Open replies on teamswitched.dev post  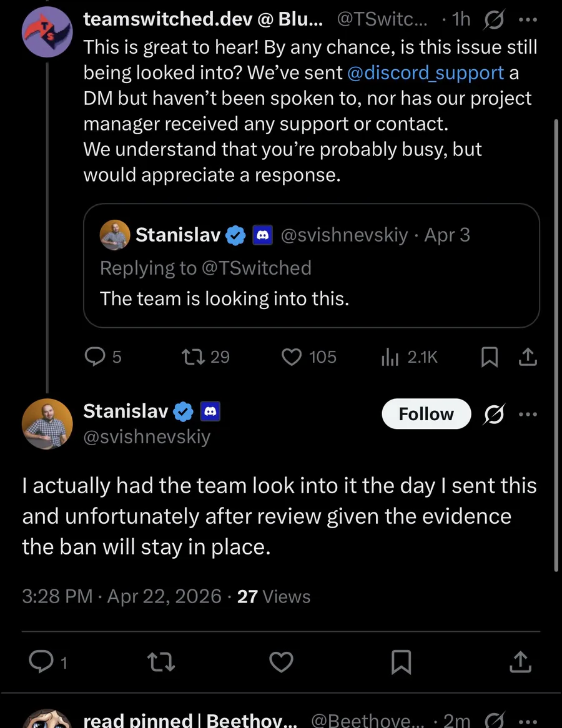coord(94,357)
